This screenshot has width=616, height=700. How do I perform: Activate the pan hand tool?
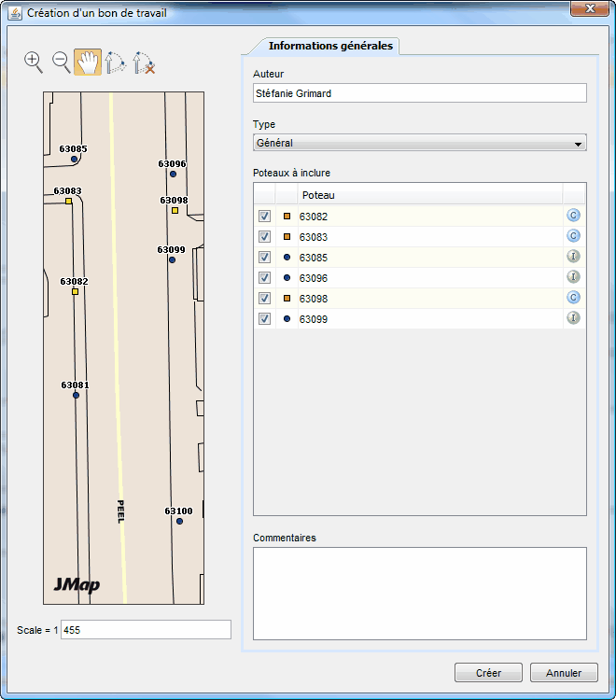(x=88, y=63)
